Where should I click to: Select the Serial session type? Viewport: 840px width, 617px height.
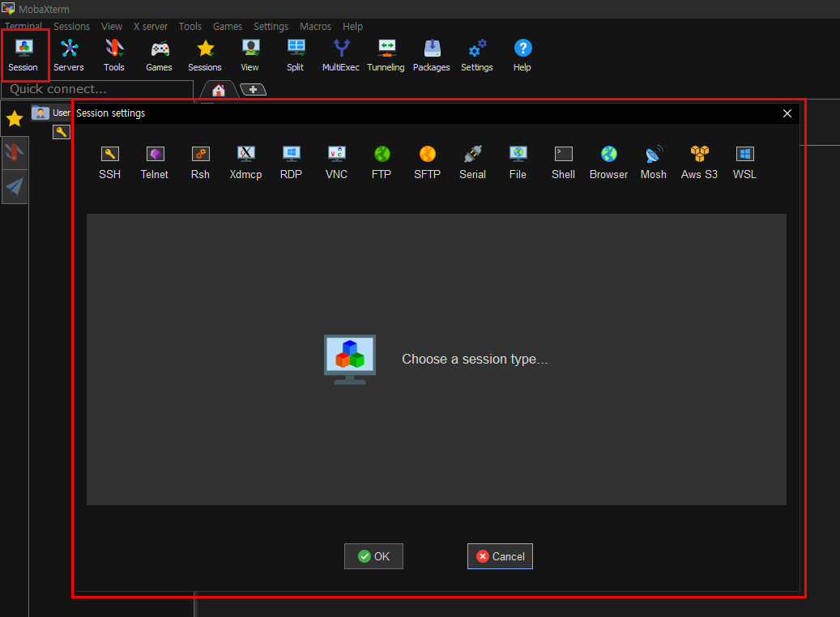(x=472, y=163)
